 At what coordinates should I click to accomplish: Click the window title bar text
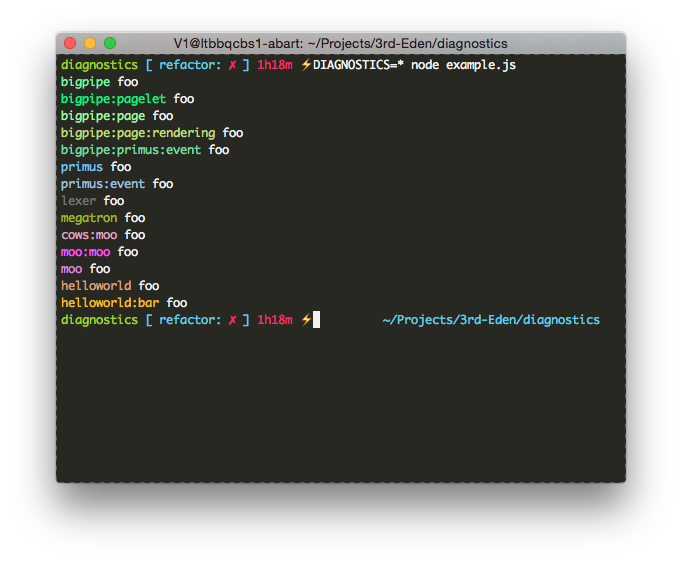340,43
